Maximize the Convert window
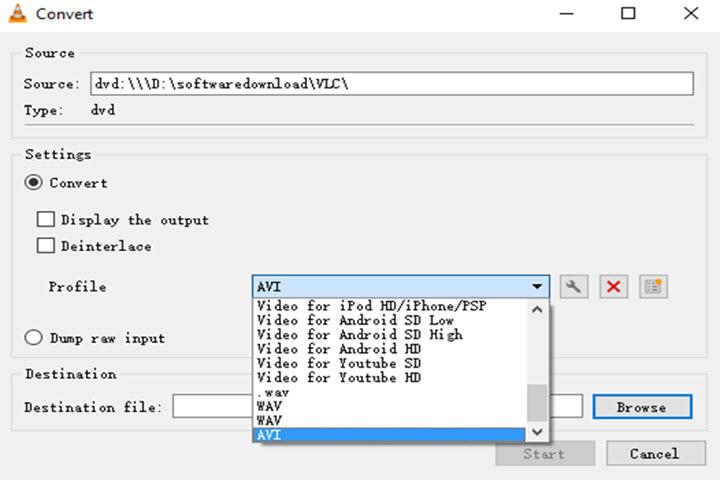 point(628,13)
